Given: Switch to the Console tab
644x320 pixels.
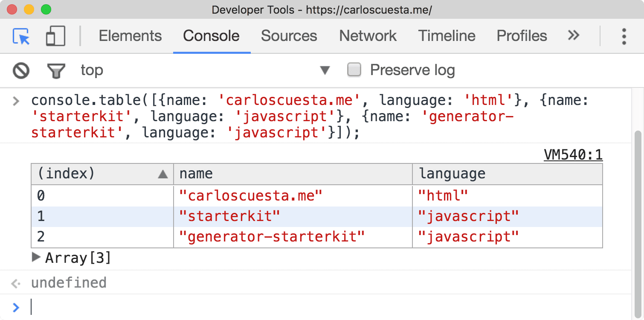Looking at the screenshot, I should pyautogui.click(x=211, y=36).
